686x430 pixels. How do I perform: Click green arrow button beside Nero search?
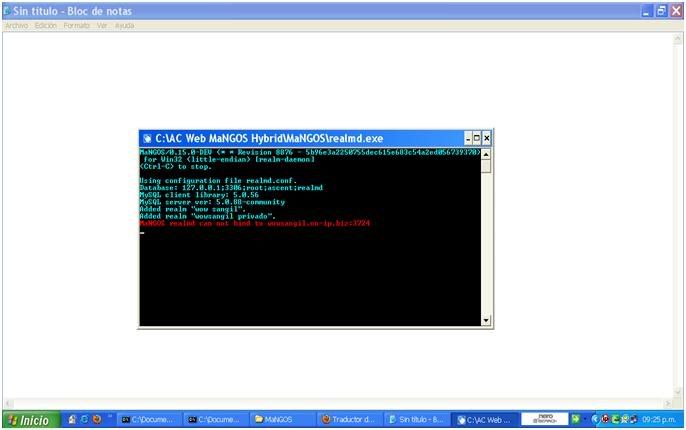(576, 419)
